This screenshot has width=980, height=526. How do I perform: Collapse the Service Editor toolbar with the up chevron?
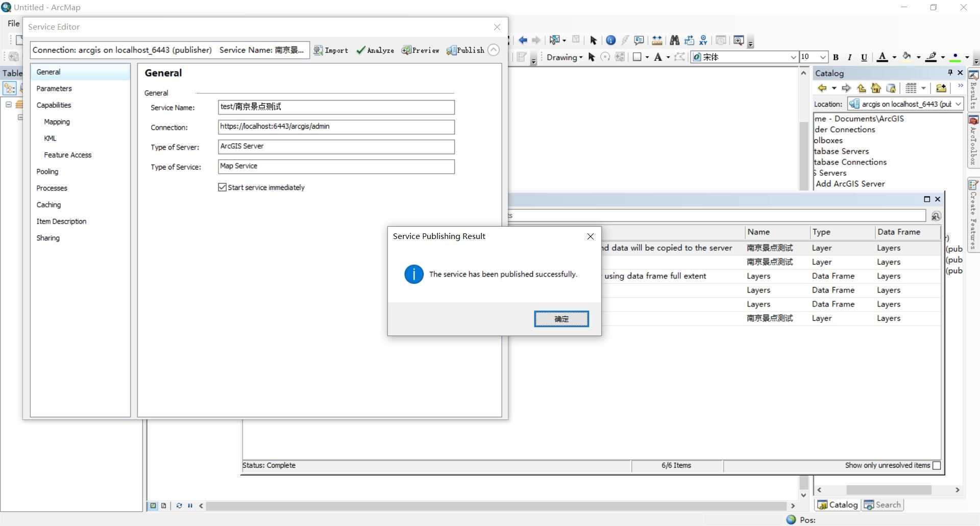(x=494, y=50)
